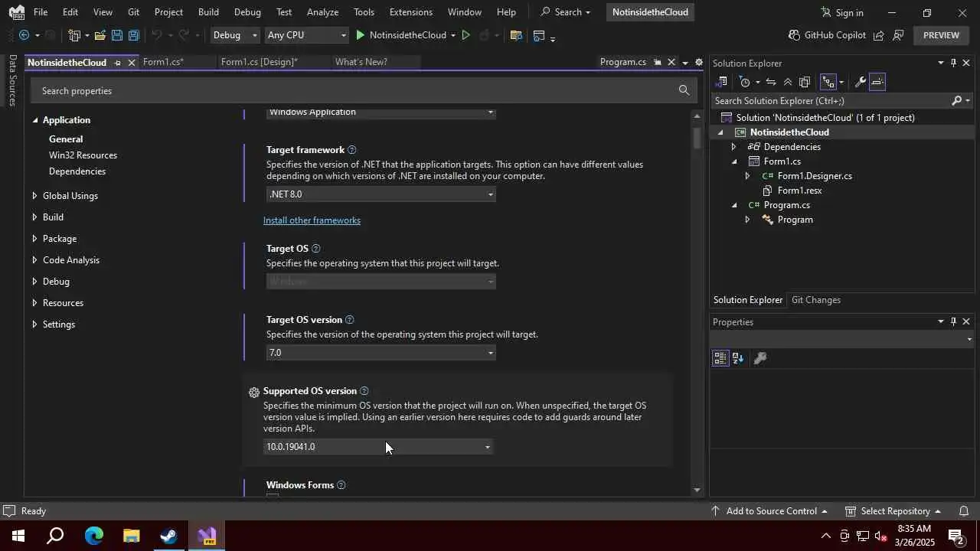This screenshot has width=980, height=551.
Task: Open Target OS version 7.0 dropdown
Action: click(381, 353)
